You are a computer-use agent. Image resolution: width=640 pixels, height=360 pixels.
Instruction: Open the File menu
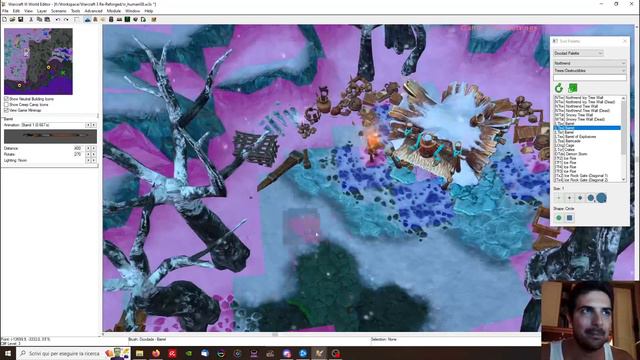5,11
